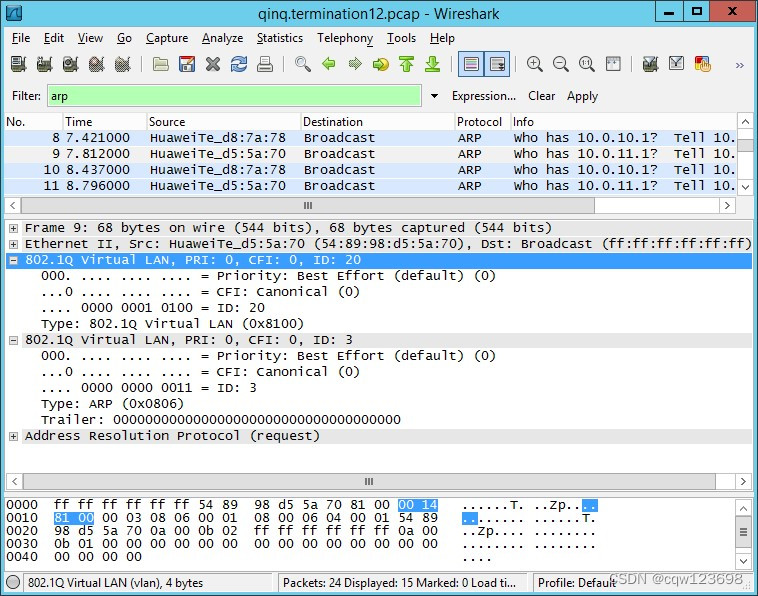Reload the capture file icon
The image size is (758, 596).
click(x=239, y=64)
